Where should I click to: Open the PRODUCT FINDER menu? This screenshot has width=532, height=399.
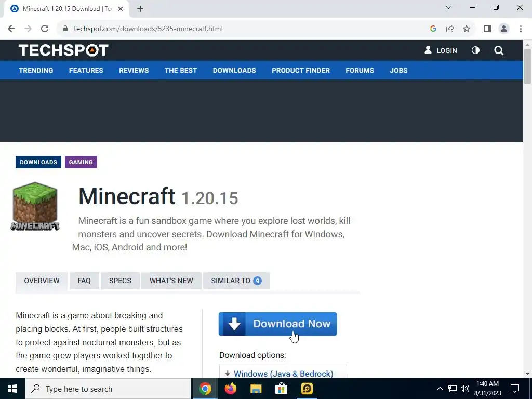(x=301, y=70)
